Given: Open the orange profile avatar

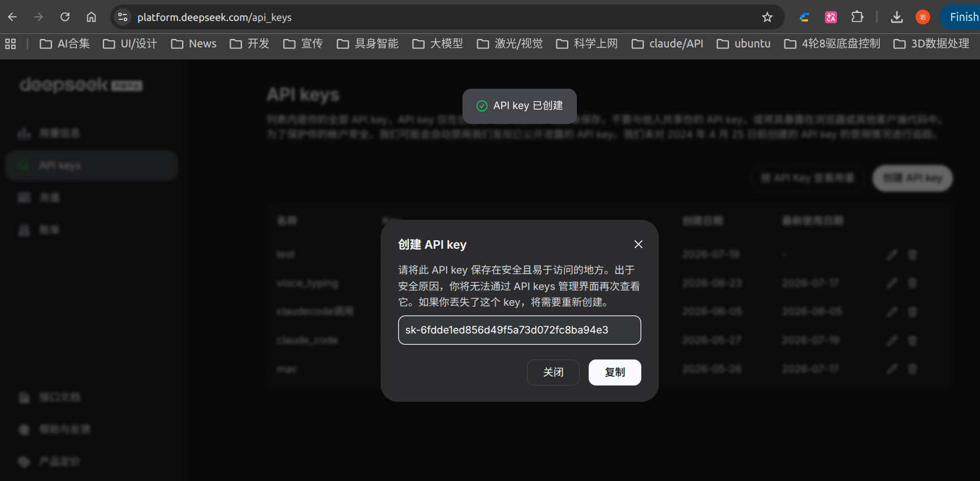Looking at the screenshot, I should [923, 17].
